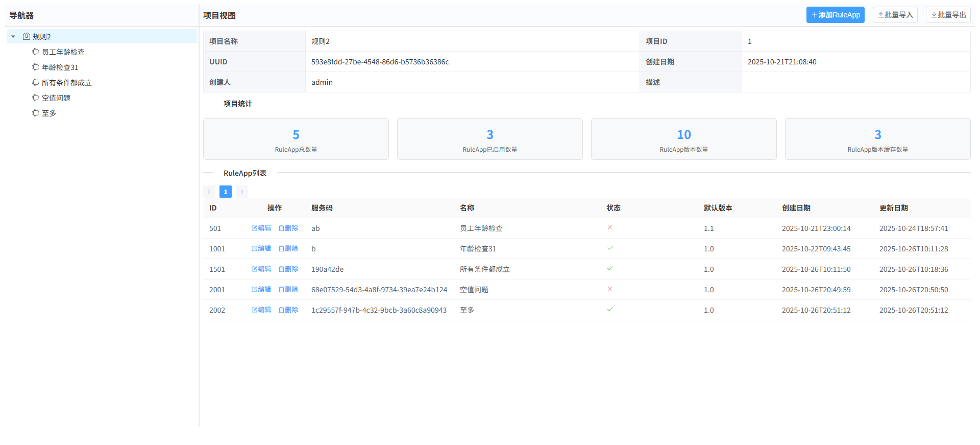Open 至多 in the navigator tree
This screenshot has height=445, width=980.
coord(49,113)
